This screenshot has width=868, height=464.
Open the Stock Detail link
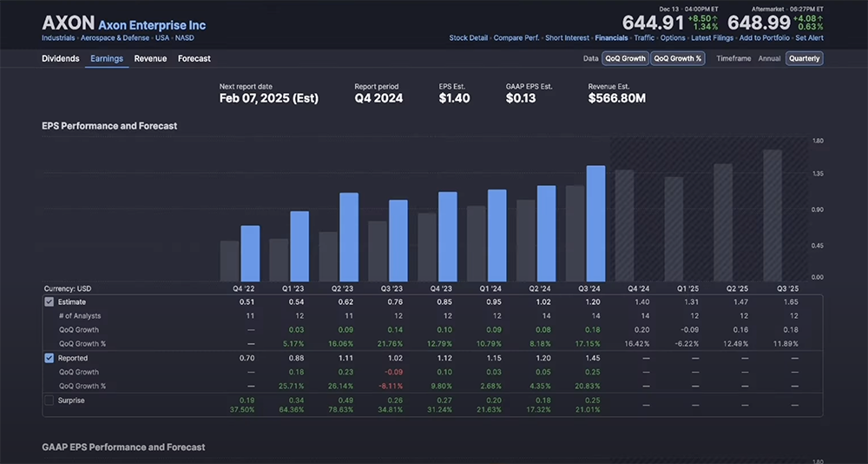coord(469,37)
